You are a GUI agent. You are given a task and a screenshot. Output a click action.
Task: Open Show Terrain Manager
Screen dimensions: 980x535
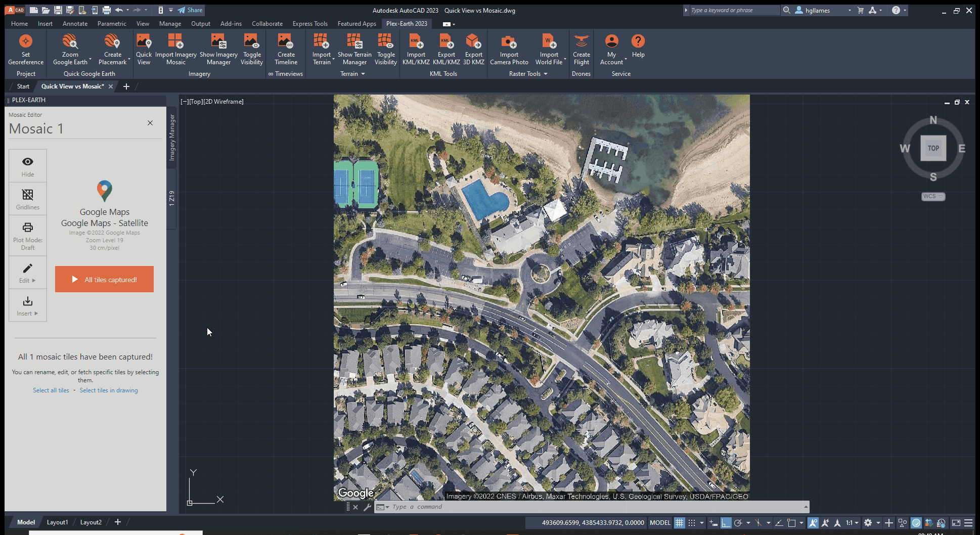click(354, 50)
